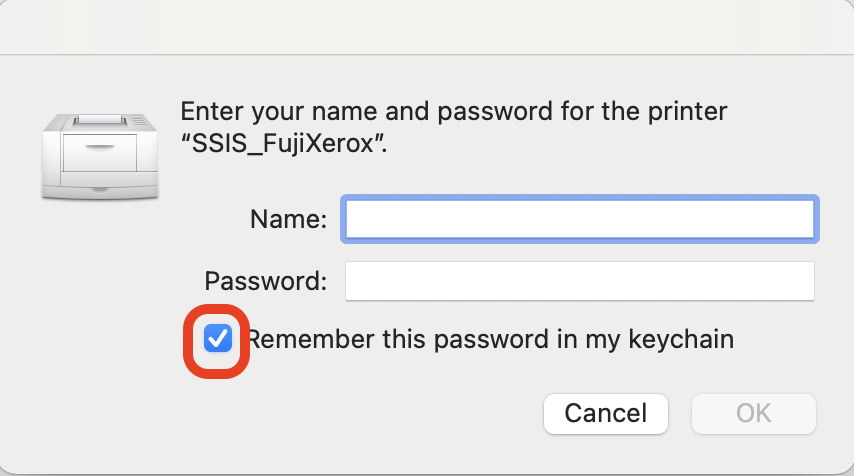
Task: Select the empty printer password box
Action: 580,281
